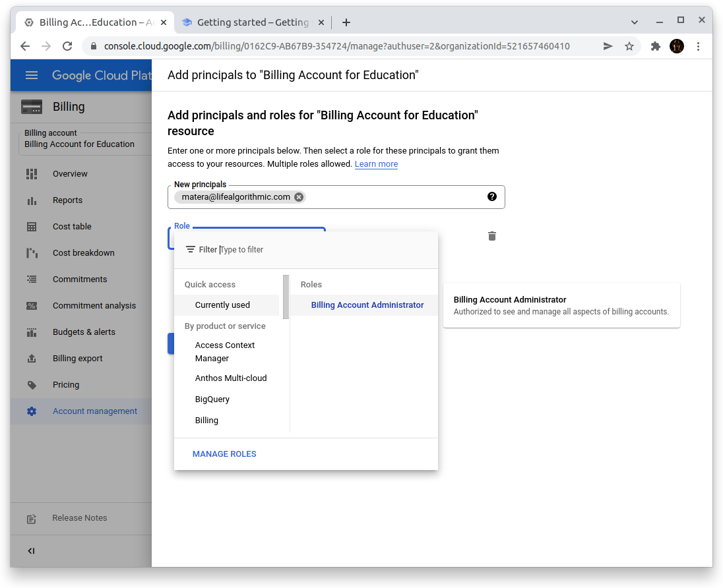Select the Billing product category
The image size is (723, 588).
pyautogui.click(x=206, y=421)
